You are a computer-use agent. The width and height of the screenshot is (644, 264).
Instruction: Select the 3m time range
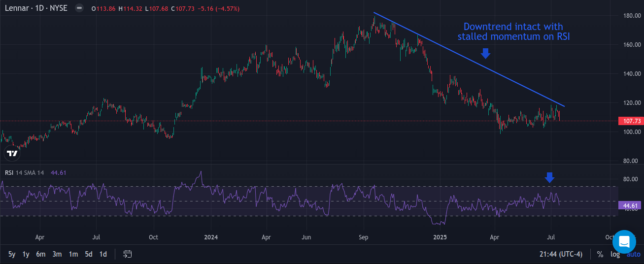[57, 254]
